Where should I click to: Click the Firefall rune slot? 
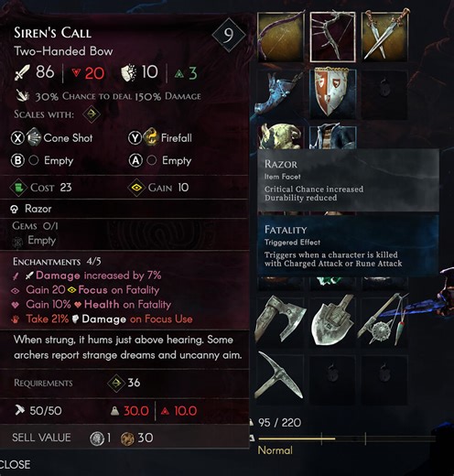click(160, 138)
